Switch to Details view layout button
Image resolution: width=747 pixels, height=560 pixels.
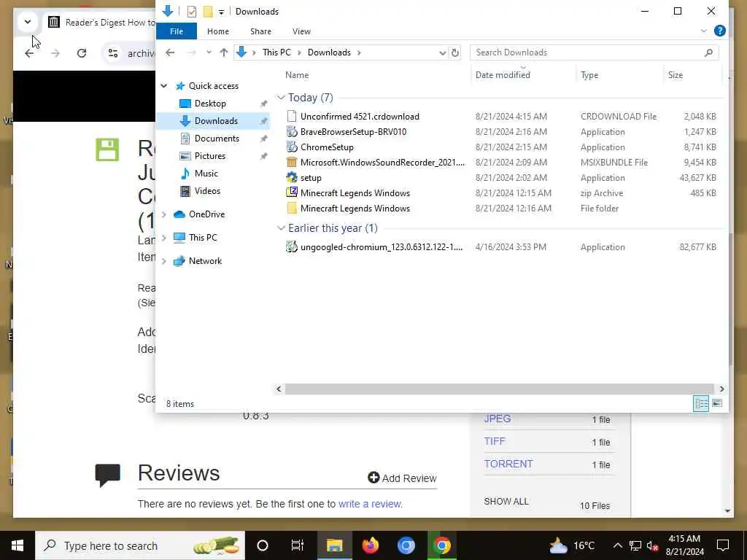click(701, 403)
